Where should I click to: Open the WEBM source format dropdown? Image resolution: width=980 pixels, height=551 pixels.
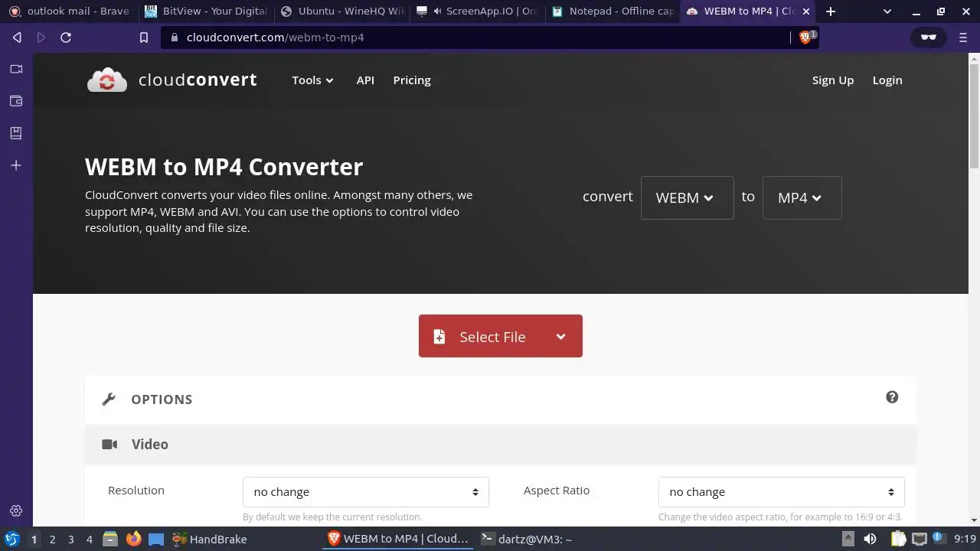[x=687, y=197]
